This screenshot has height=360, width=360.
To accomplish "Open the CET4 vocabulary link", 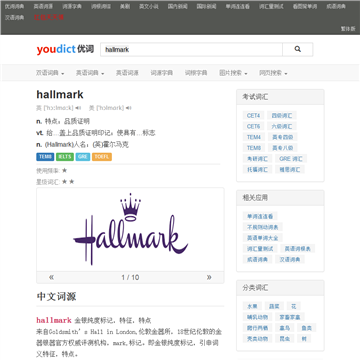I will point(253,116).
